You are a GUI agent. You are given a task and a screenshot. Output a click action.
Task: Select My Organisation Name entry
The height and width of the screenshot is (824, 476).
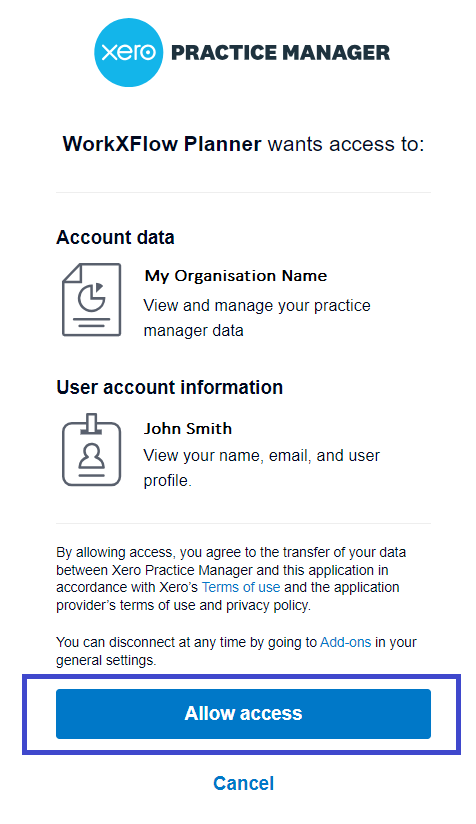tap(236, 276)
